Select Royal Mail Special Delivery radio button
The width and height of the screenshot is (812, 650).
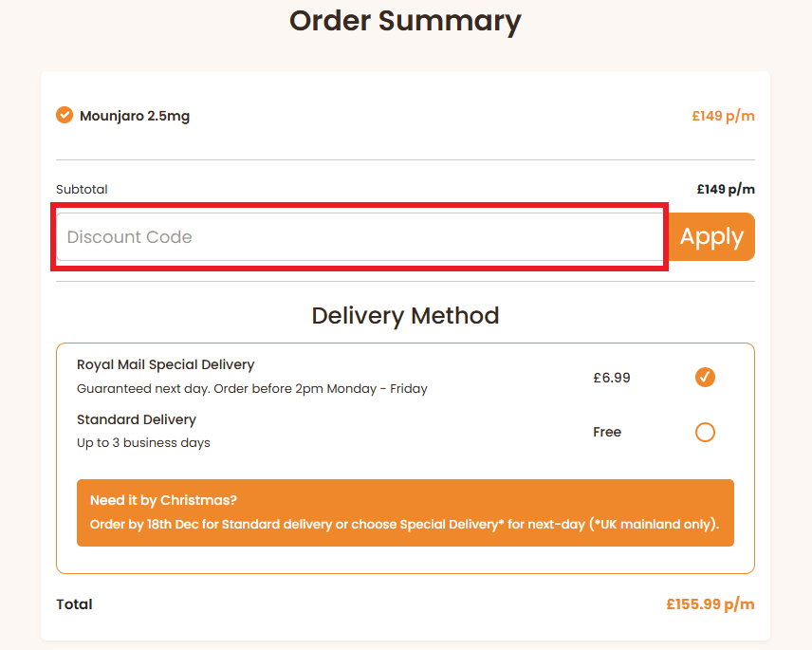coord(705,377)
